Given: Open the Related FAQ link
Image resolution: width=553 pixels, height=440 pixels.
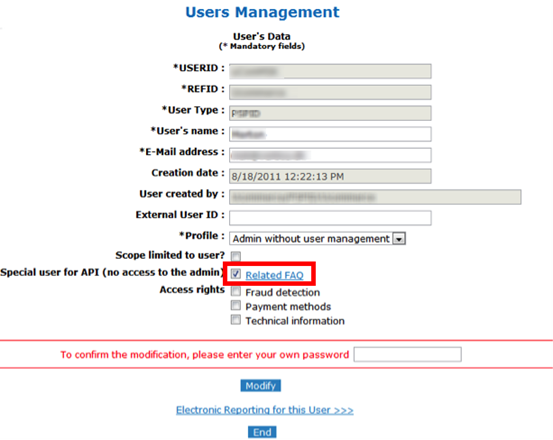Looking at the screenshot, I should 274,275.
